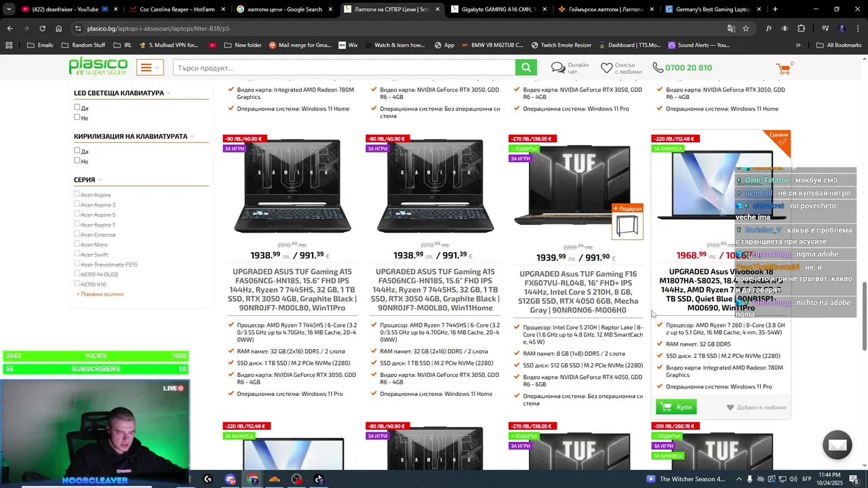Reload the plasico.bg page

tap(42, 28)
